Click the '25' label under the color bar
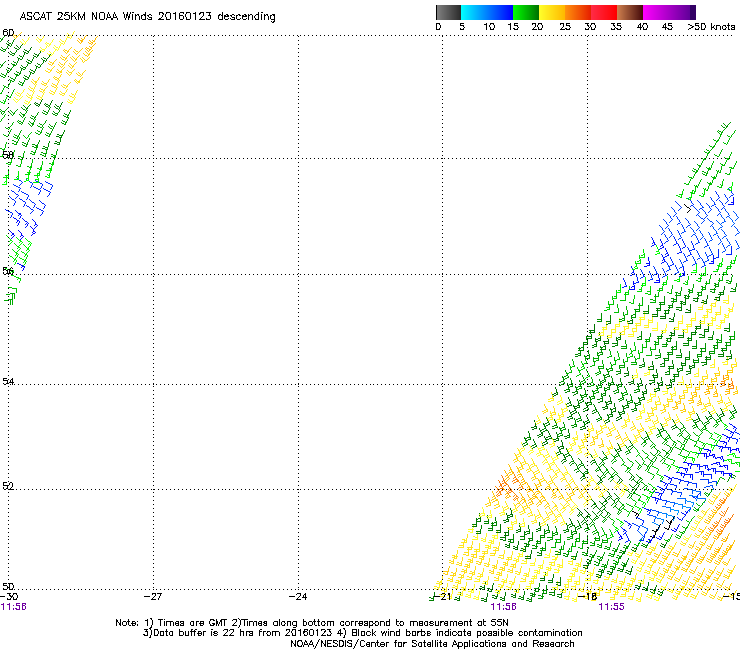740x650 pixels. tap(565, 27)
